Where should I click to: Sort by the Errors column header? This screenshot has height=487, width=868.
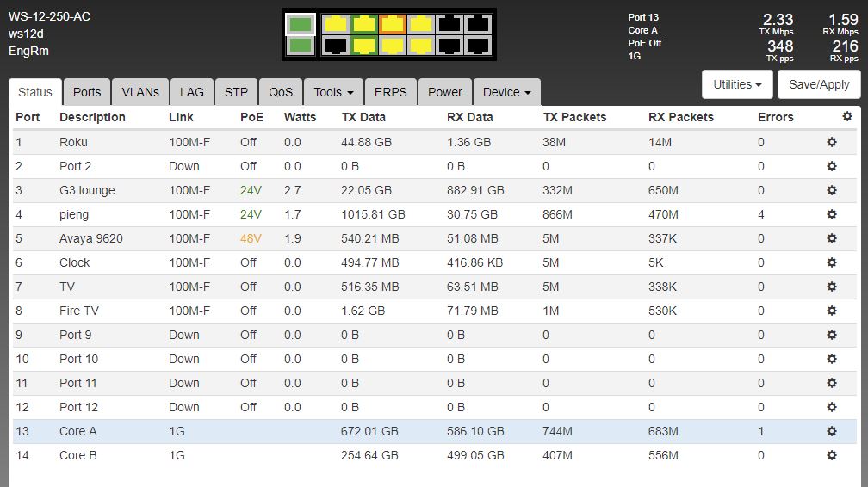(x=775, y=117)
